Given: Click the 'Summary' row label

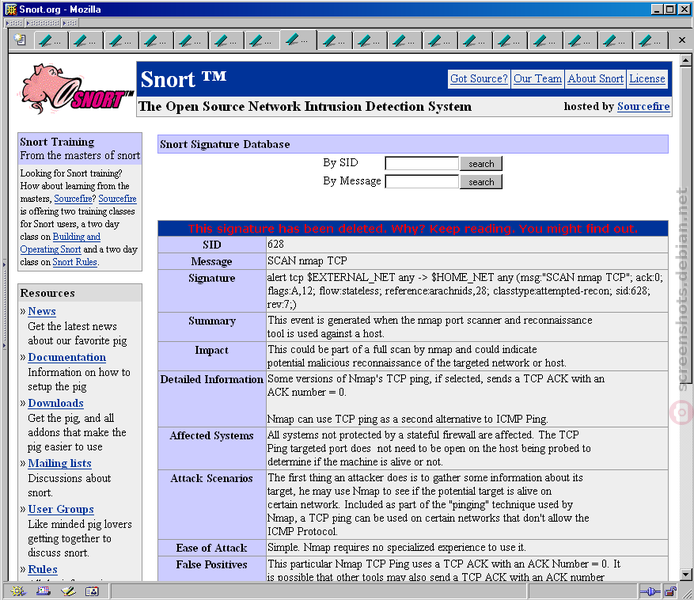Looking at the screenshot, I should [212, 321].
